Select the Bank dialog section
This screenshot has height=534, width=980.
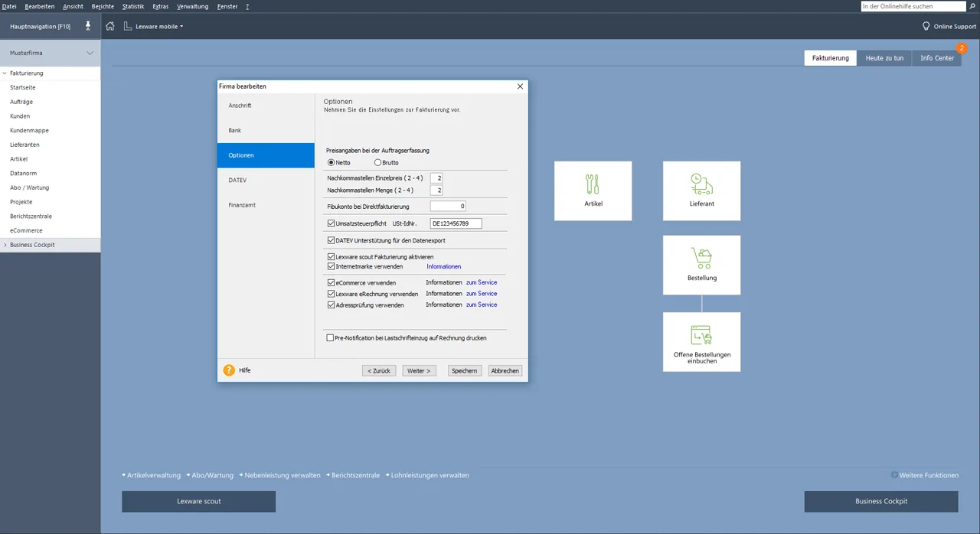coord(266,130)
